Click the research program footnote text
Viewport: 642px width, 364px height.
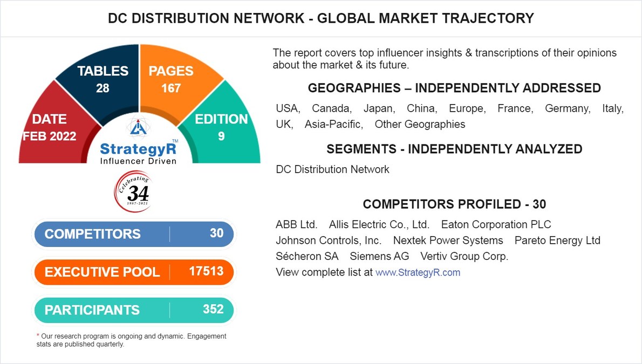click(131, 340)
